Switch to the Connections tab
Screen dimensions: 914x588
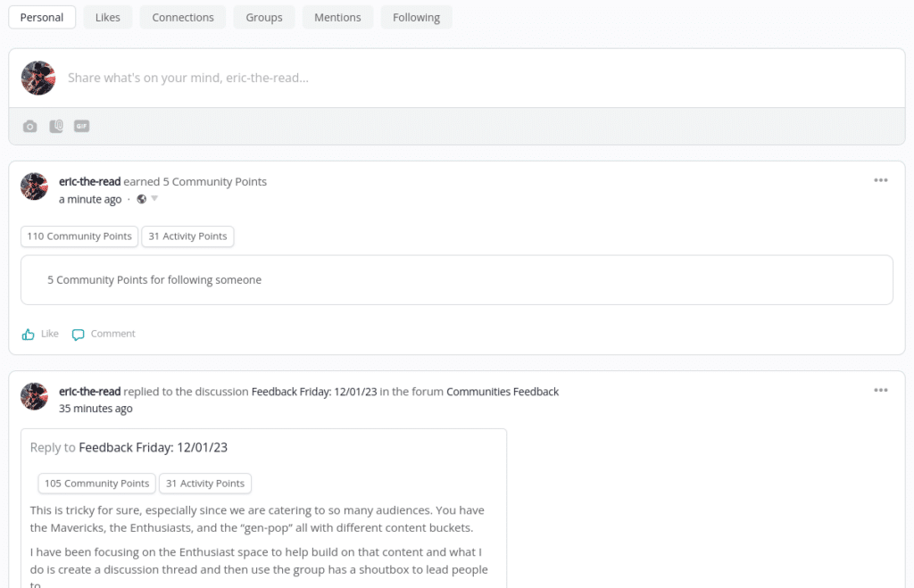[183, 17]
